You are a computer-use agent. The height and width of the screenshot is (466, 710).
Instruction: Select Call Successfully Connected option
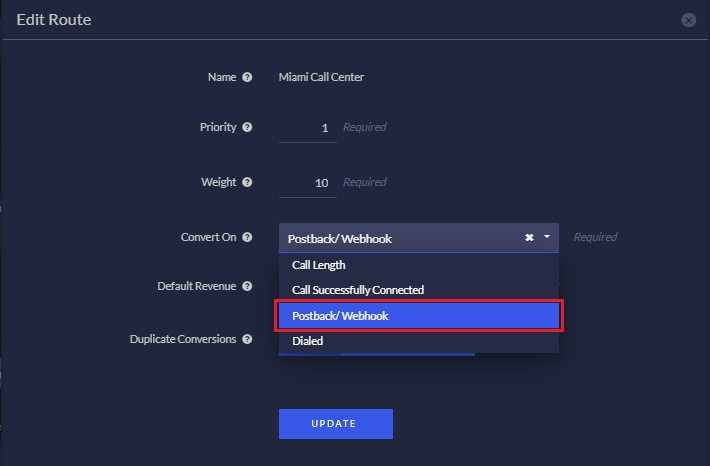tap(419, 290)
